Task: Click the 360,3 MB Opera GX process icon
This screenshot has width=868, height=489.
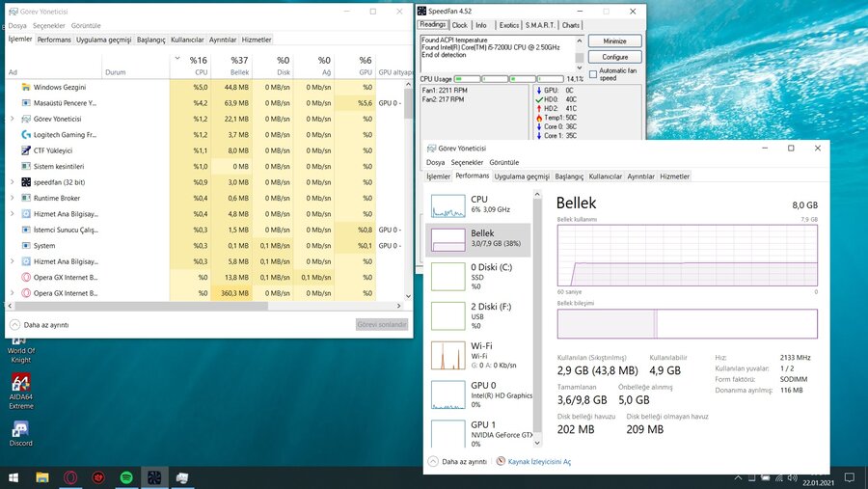Action: 26,293
